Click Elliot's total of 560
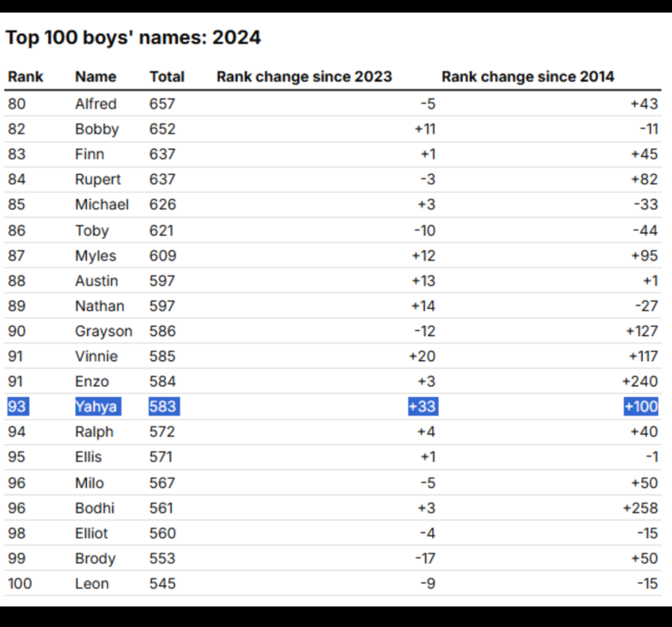 click(162, 533)
